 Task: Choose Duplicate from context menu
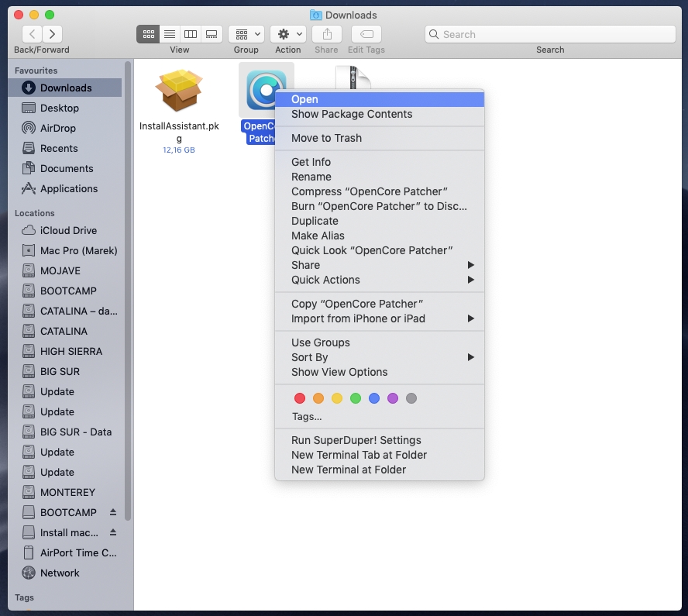click(380, 221)
